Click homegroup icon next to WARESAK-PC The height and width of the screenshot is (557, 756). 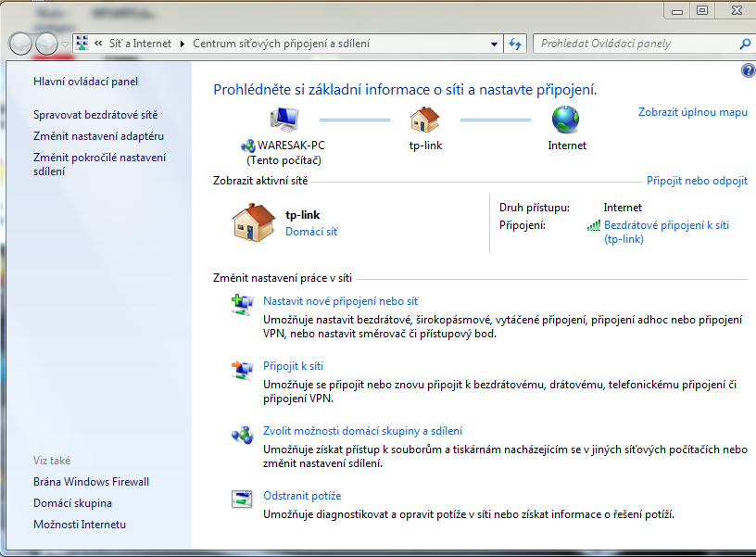247,146
